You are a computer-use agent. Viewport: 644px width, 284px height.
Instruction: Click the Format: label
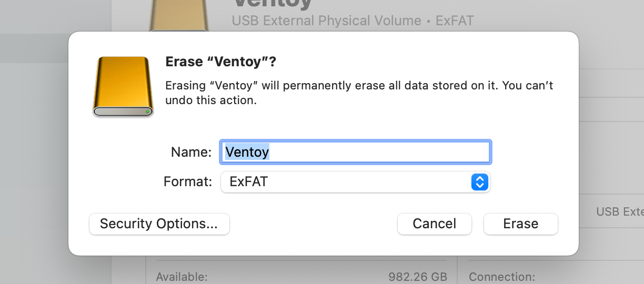click(188, 182)
